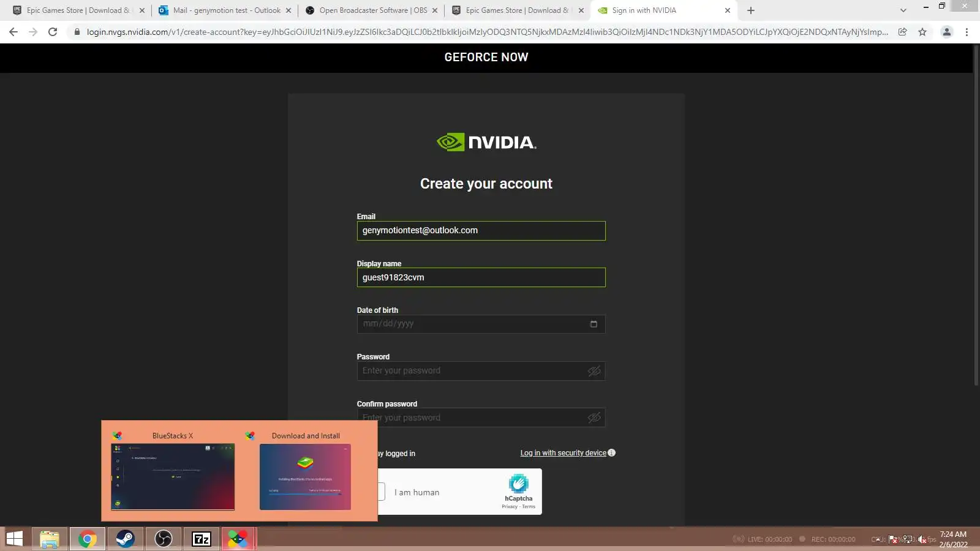Open the hCaptcha Privacy link
Viewport: 980px width, 551px height.
click(x=510, y=507)
